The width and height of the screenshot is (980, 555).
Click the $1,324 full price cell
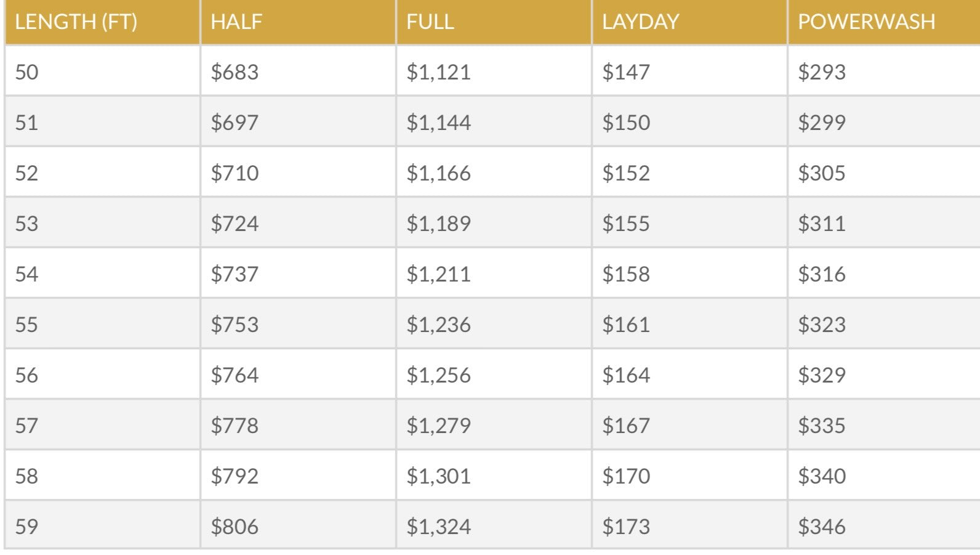point(438,527)
